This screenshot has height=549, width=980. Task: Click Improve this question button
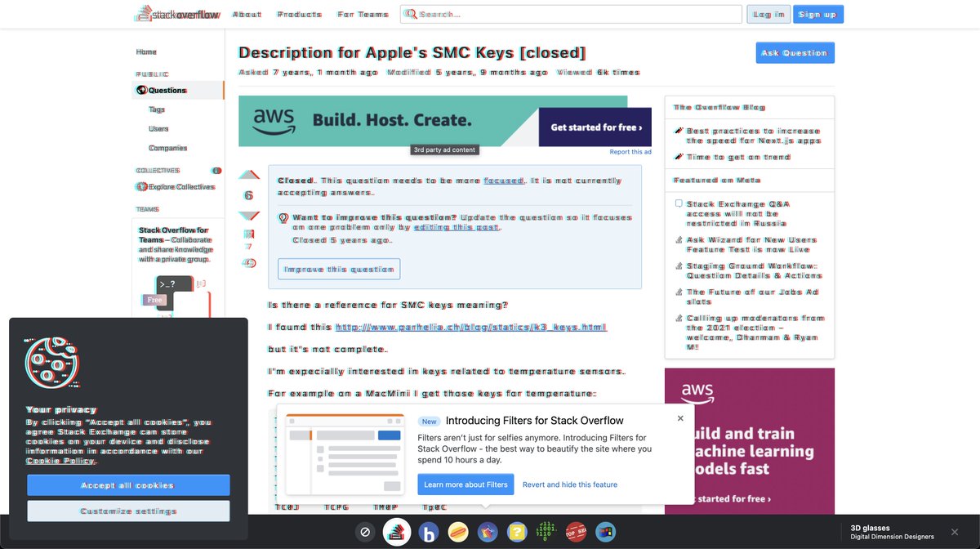[339, 269]
